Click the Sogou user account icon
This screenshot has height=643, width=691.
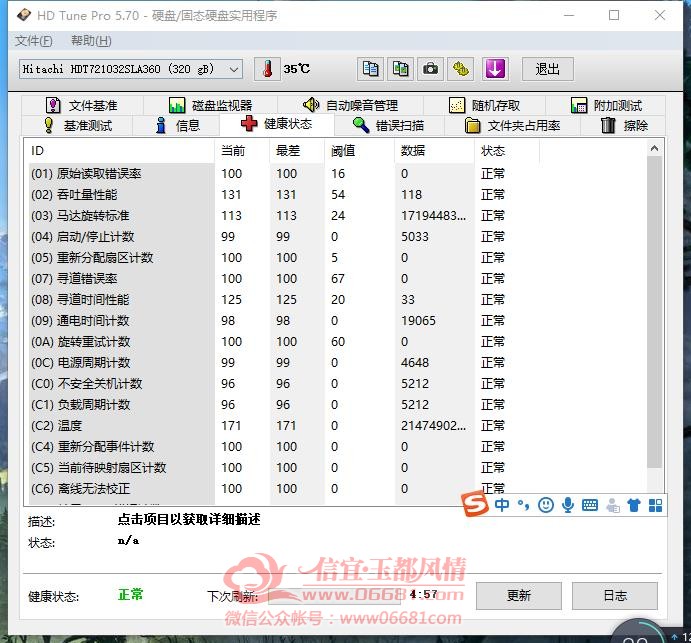click(x=613, y=505)
